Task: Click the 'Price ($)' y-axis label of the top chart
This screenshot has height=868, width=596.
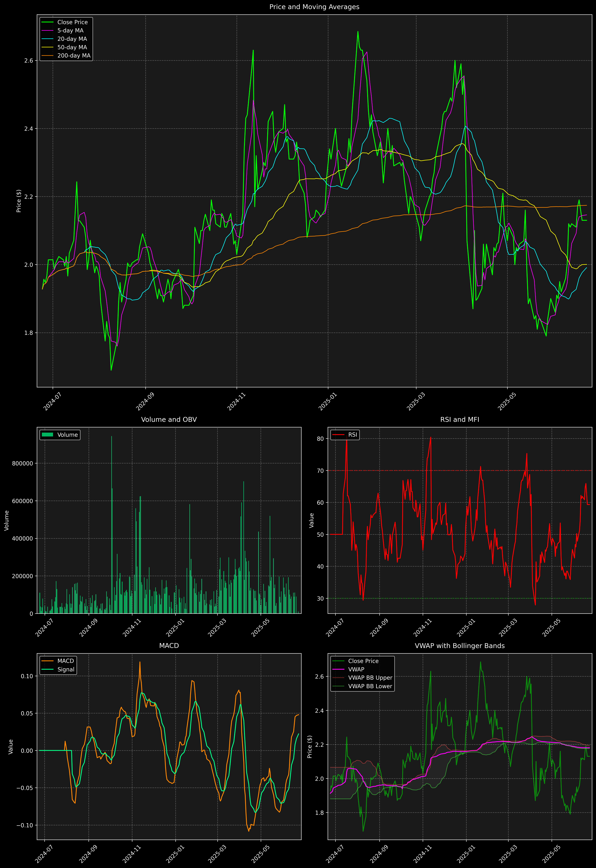Action: pos(19,201)
